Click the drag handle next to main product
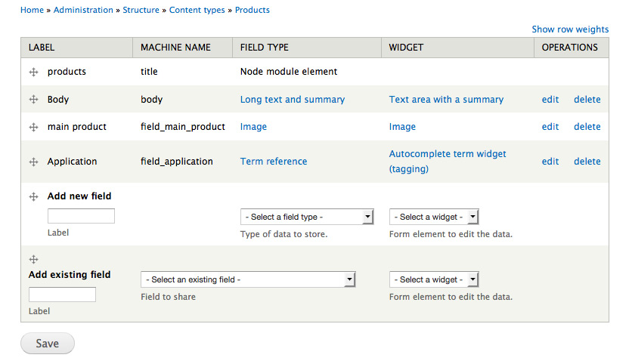The width and height of the screenshot is (629, 364). (34, 127)
